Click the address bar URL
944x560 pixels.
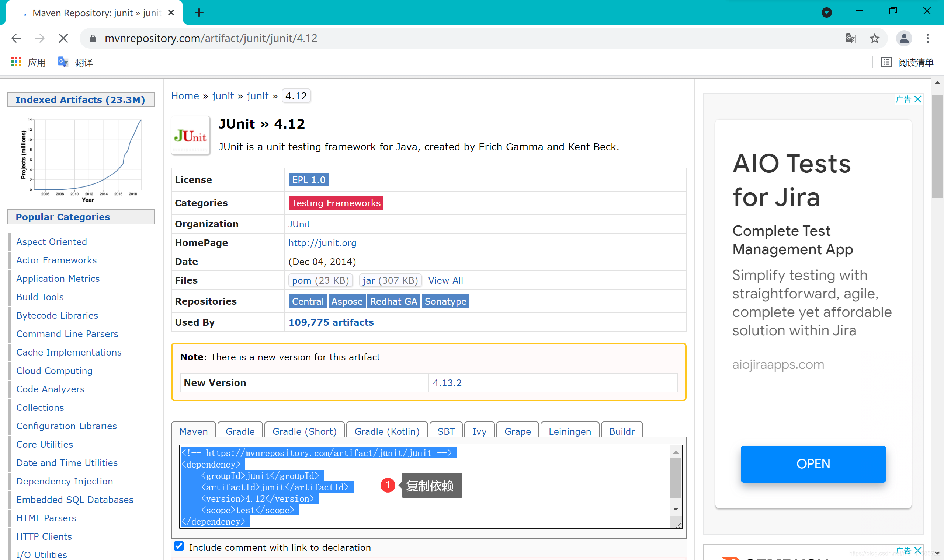pos(211,38)
